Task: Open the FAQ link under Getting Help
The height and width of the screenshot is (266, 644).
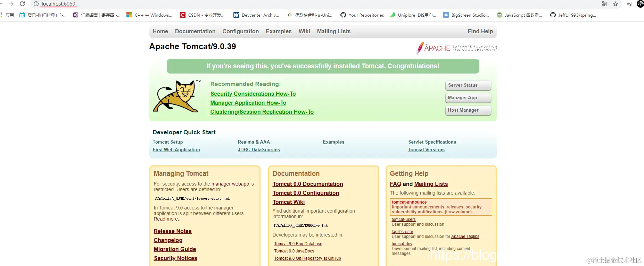Action: [395, 184]
